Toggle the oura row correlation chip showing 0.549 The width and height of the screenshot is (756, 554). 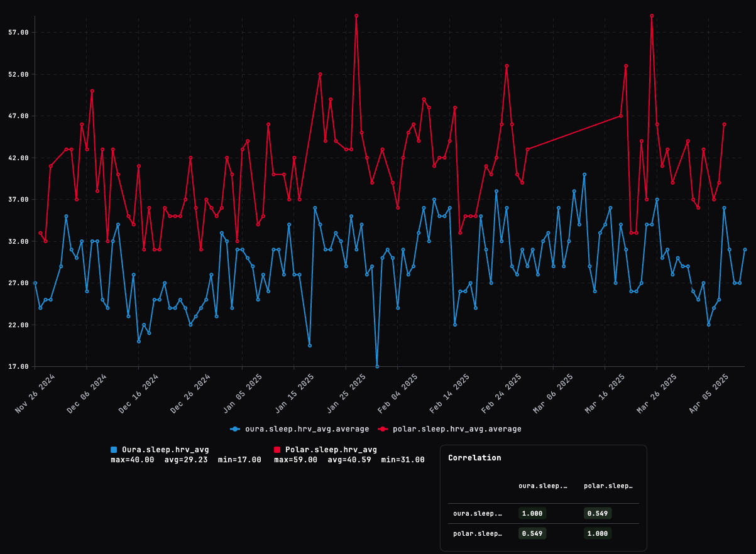click(597, 513)
